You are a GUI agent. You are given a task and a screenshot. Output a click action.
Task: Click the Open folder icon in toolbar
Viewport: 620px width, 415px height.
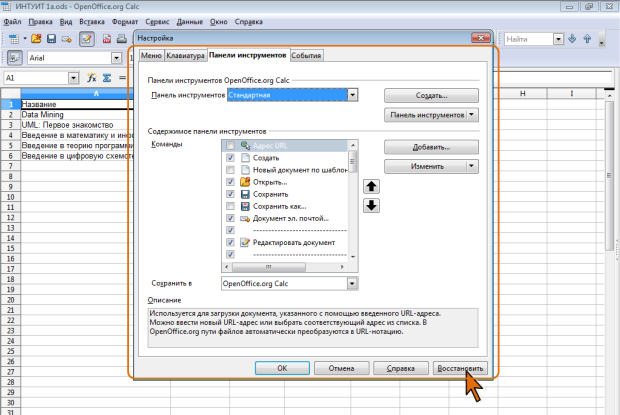[37, 40]
